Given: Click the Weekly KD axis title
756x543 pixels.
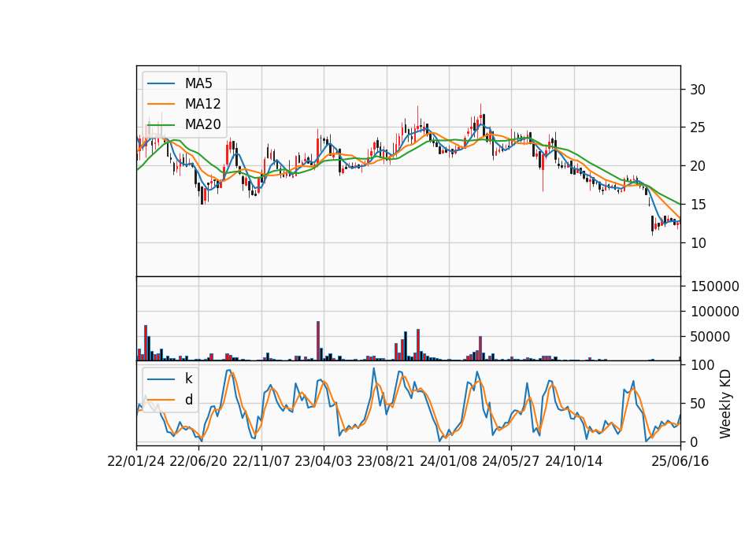Looking at the screenshot, I should tap(725, 404).
